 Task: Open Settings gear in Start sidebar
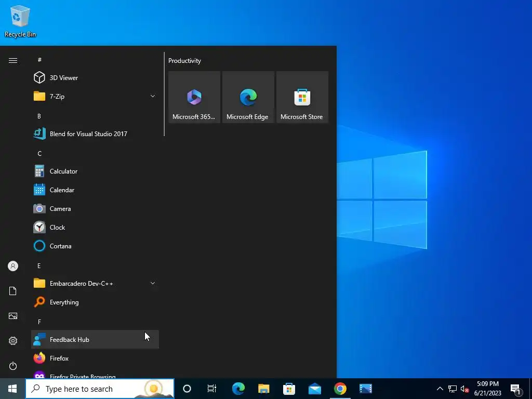13,341
